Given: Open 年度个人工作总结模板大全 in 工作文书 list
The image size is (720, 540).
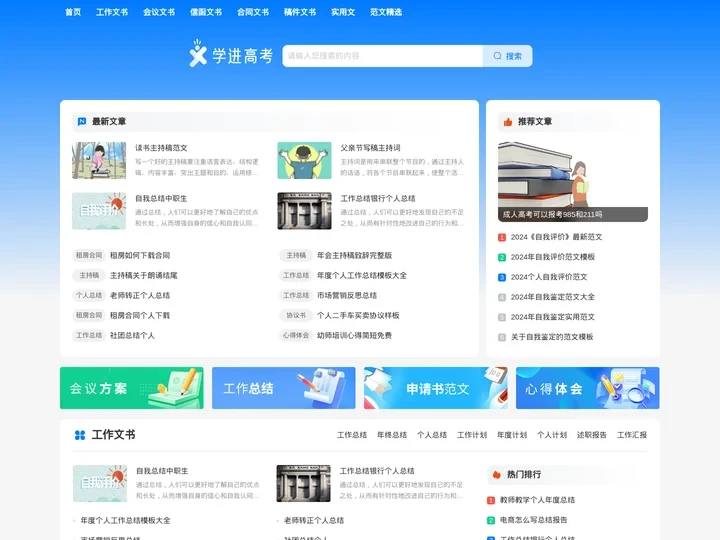Looking at the screenshot, I should tap(125, 521).
